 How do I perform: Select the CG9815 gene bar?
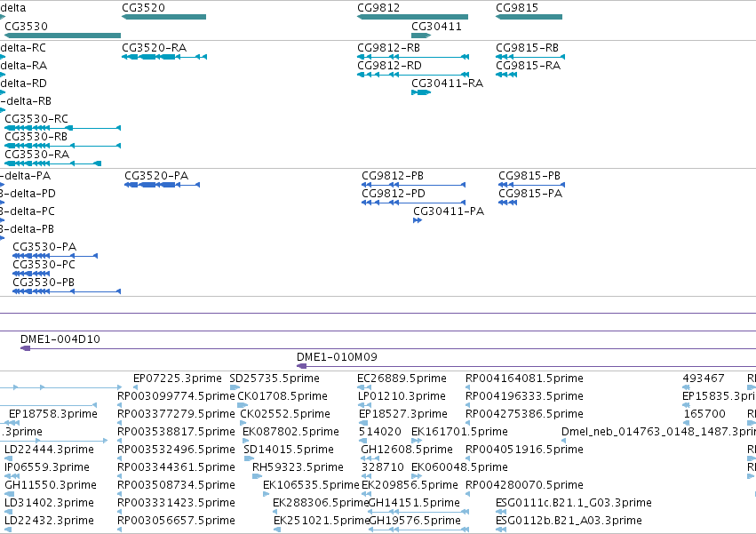pos(529,17)
